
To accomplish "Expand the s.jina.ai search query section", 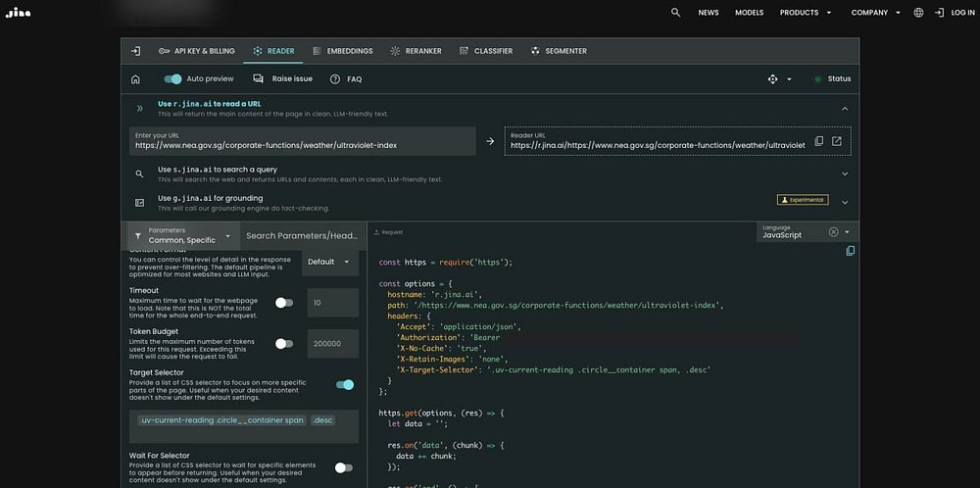I will [844, 174].
